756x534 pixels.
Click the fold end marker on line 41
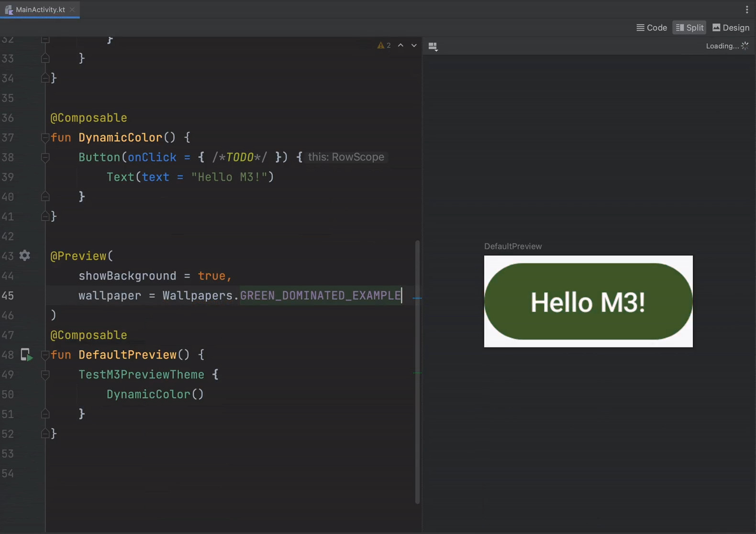pos(45,216)
